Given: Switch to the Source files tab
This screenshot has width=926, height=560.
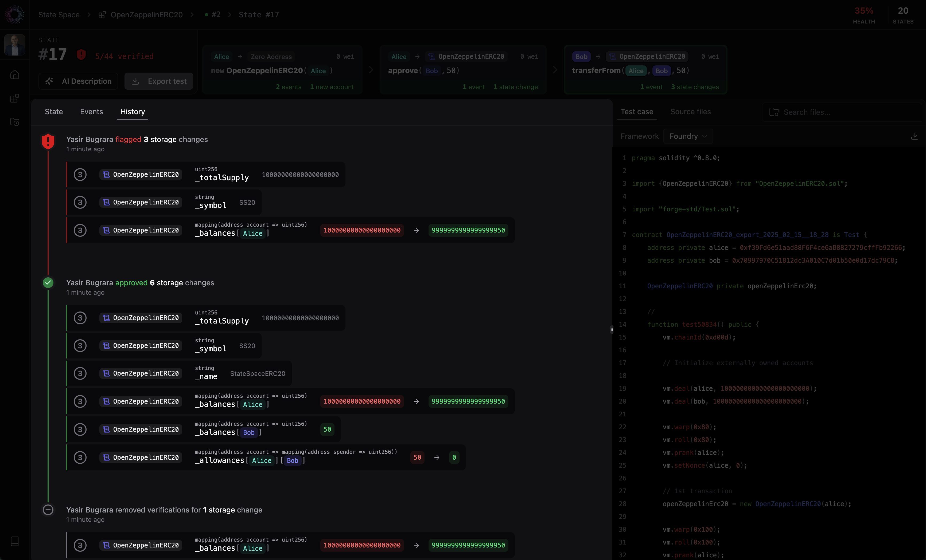Looking at the screenshot, I should pyautogui.click(x=690, y=112).
